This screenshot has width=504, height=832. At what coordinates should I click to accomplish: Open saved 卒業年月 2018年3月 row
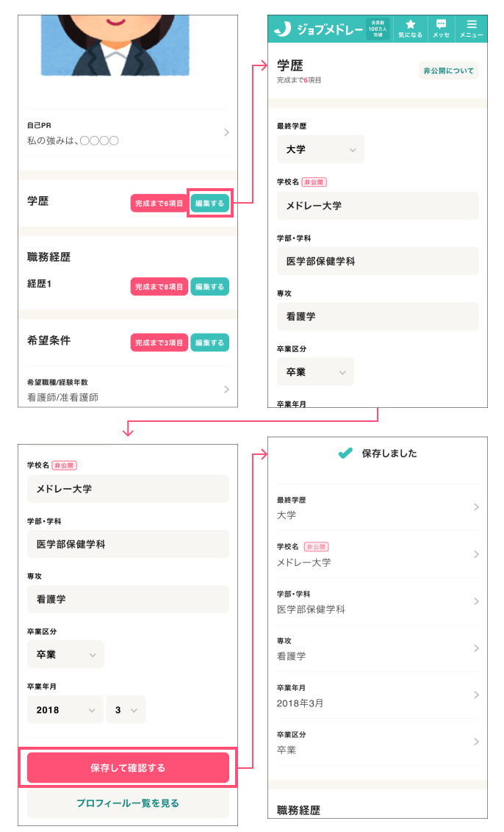point(378,695)
